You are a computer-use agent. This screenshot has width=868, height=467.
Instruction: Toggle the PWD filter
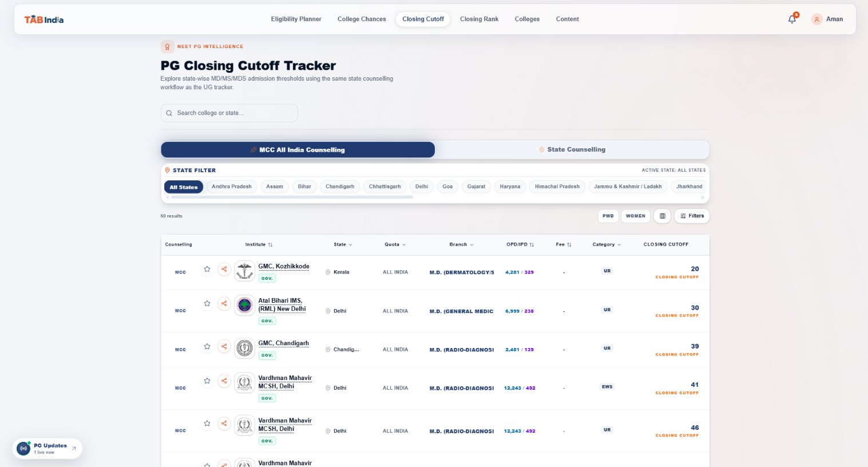click(608, 216)
